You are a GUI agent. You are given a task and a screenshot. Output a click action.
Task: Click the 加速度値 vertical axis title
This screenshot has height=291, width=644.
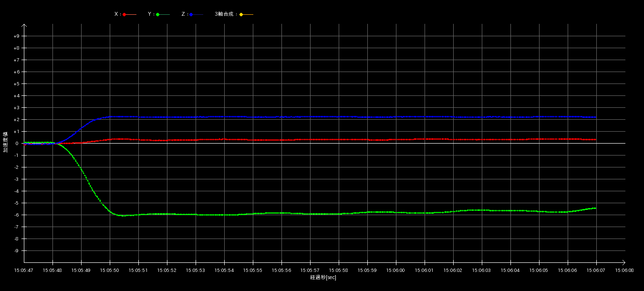tap(6, 142)
